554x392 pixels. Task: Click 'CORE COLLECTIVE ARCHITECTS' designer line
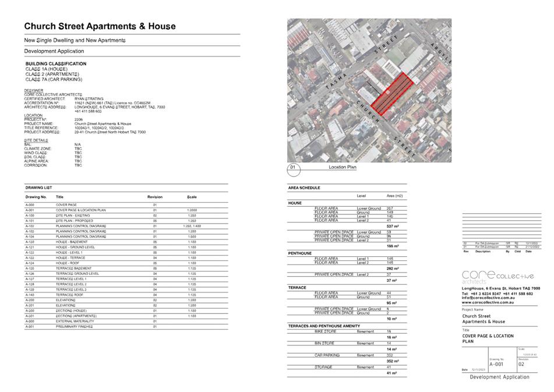(x=53, y=94)
